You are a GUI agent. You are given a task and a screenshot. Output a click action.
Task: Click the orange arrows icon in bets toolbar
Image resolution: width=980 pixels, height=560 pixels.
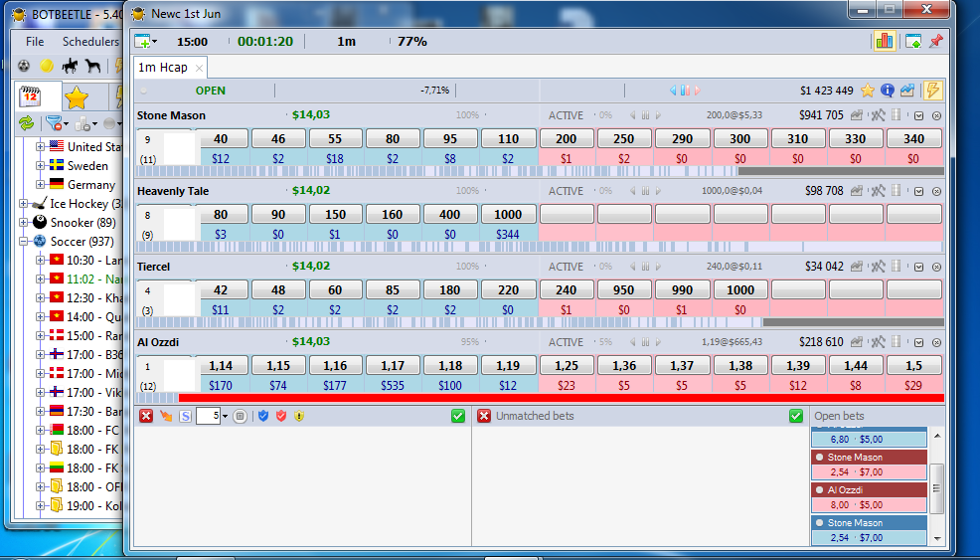click(x=166, y=416)
